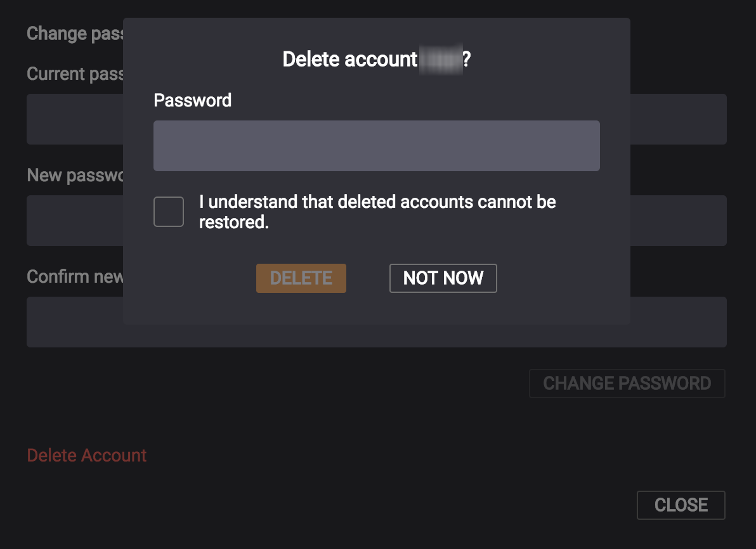Click the "Change password" section heading
Screen dimensions: 756x549
(75, 33)
